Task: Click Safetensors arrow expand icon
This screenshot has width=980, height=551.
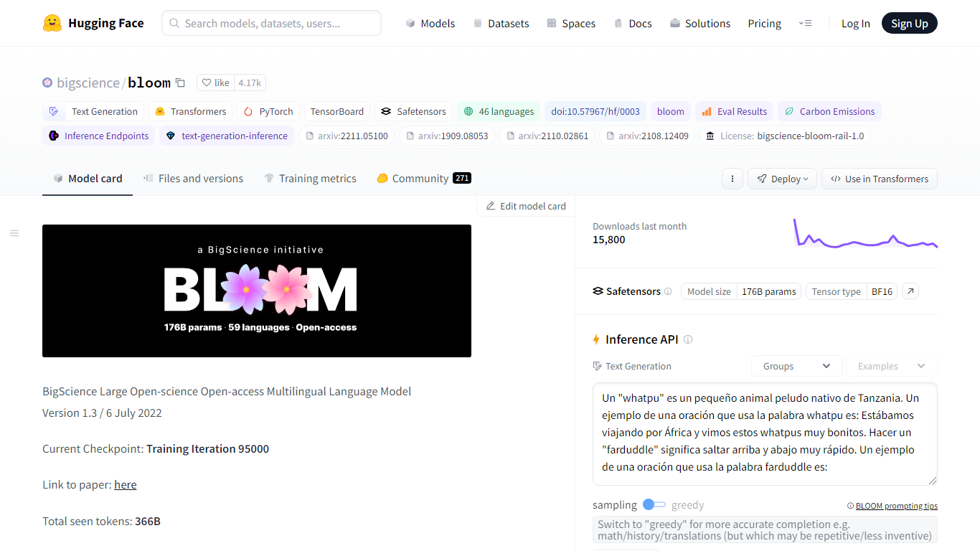Action: click(910, 291)
